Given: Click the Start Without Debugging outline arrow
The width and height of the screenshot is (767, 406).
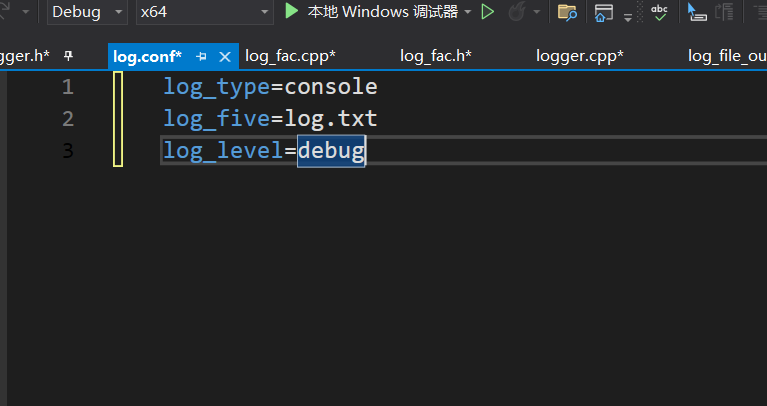Looking at the screenshot, I should 488,12.
